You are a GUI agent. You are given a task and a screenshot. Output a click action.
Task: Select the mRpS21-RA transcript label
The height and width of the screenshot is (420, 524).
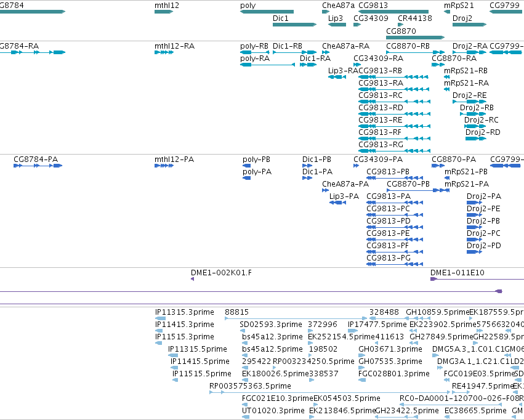[466, 83]
